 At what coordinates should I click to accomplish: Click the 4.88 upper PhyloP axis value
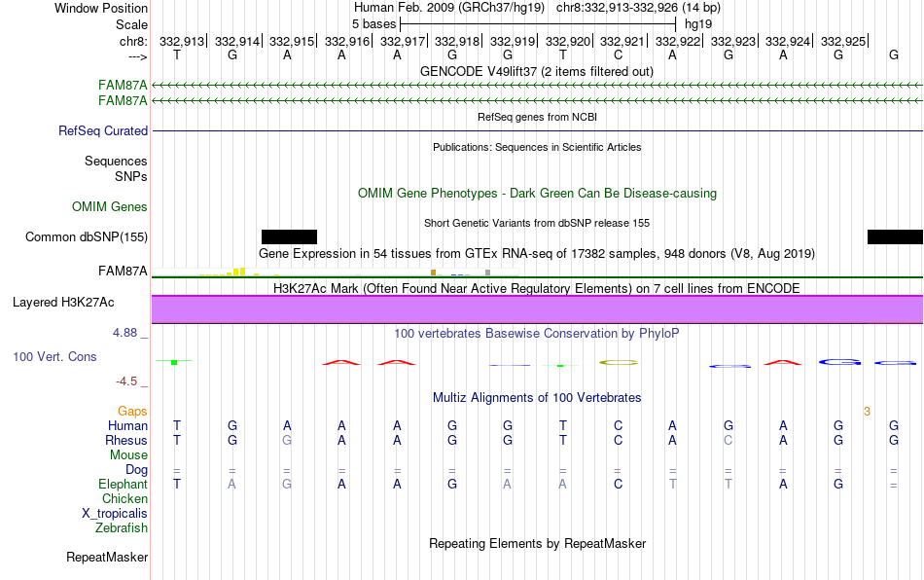[124, 333]
